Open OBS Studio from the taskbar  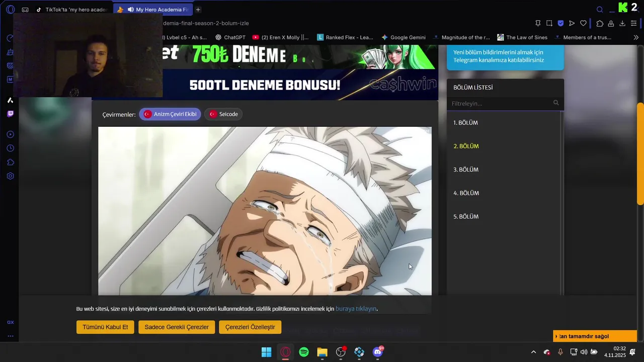(x=341, y=352)
